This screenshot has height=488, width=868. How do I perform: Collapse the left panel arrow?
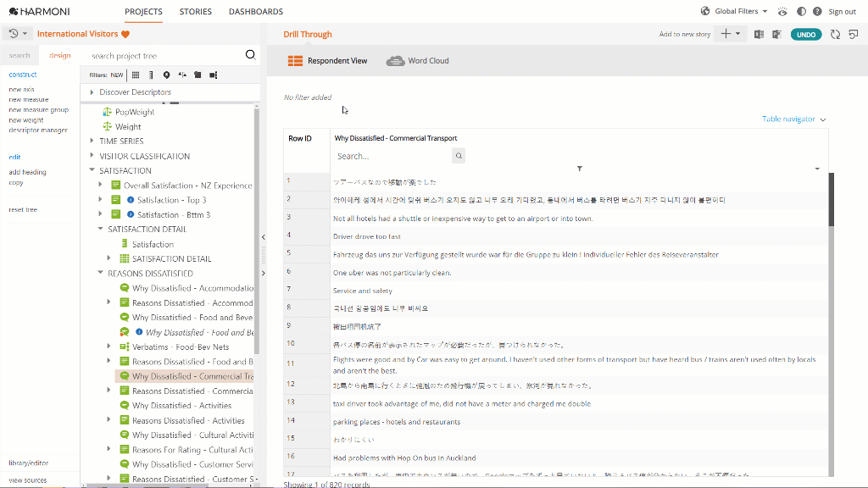coord(264,237)
